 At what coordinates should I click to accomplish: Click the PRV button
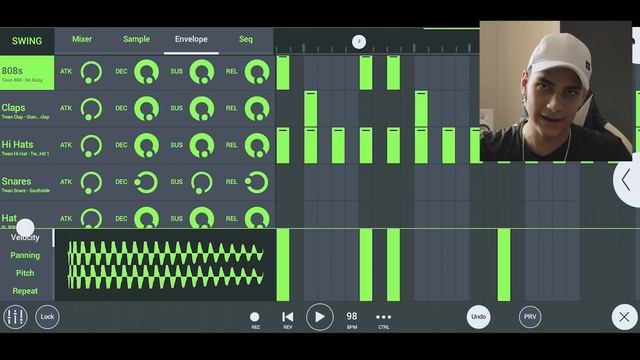pos(530,317)
